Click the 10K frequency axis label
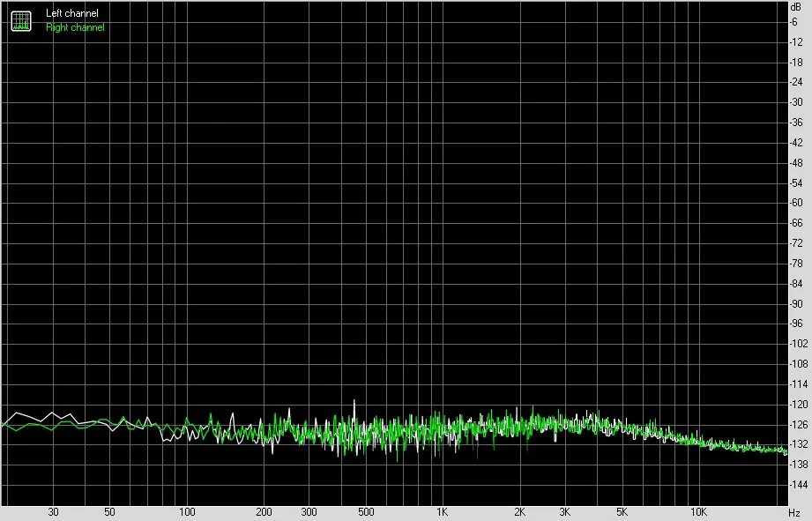 [698, 512]
